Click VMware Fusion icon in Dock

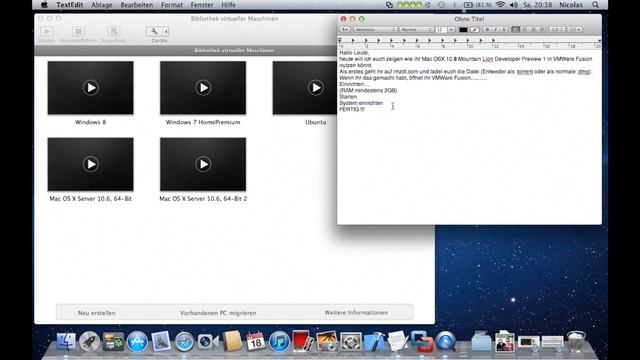422,342
